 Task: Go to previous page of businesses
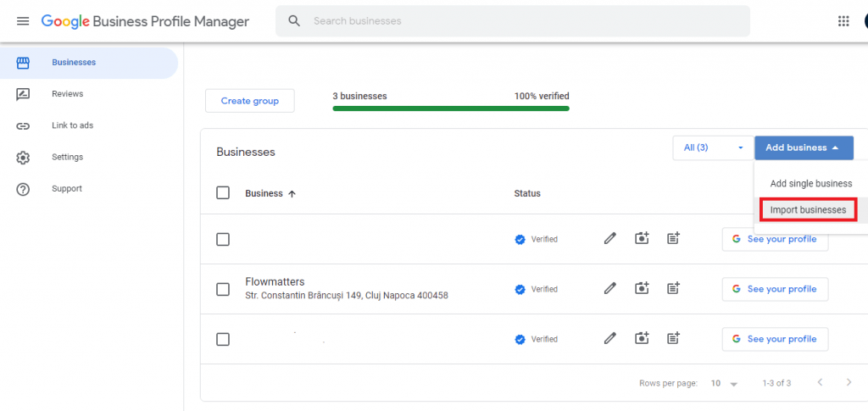click(820, 382)
